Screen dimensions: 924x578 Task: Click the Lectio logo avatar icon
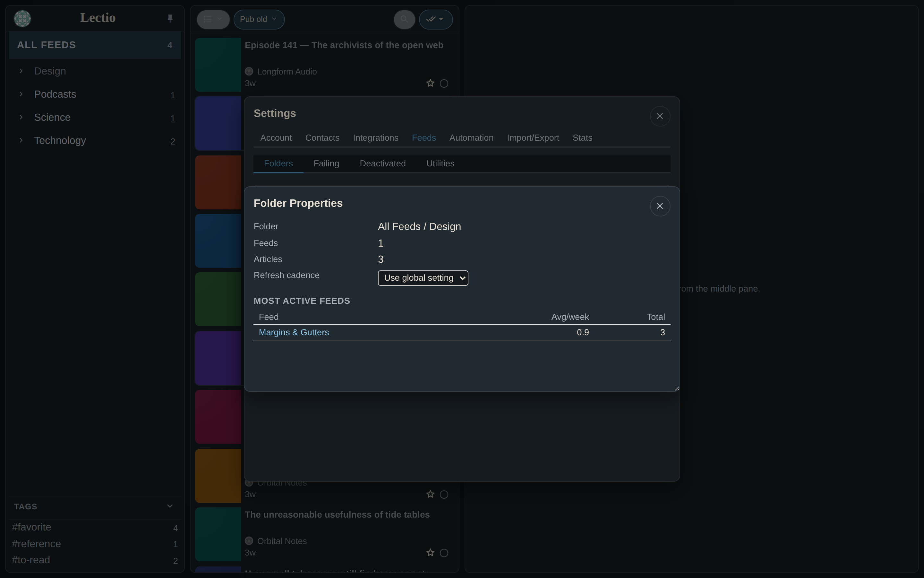pyautogui.click(x=22, y=18)
